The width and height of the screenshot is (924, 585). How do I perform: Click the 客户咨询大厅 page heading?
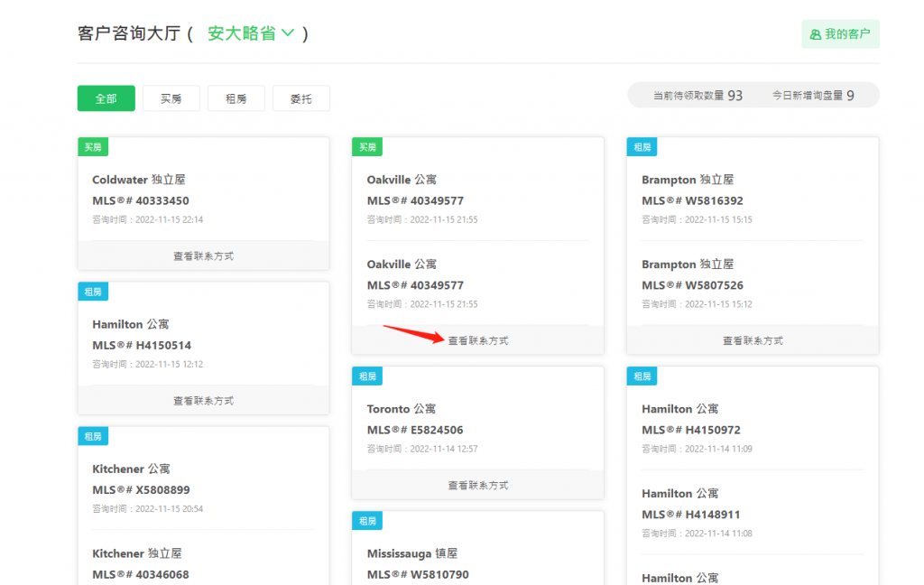pyautogui.click(x=129, y=33)
